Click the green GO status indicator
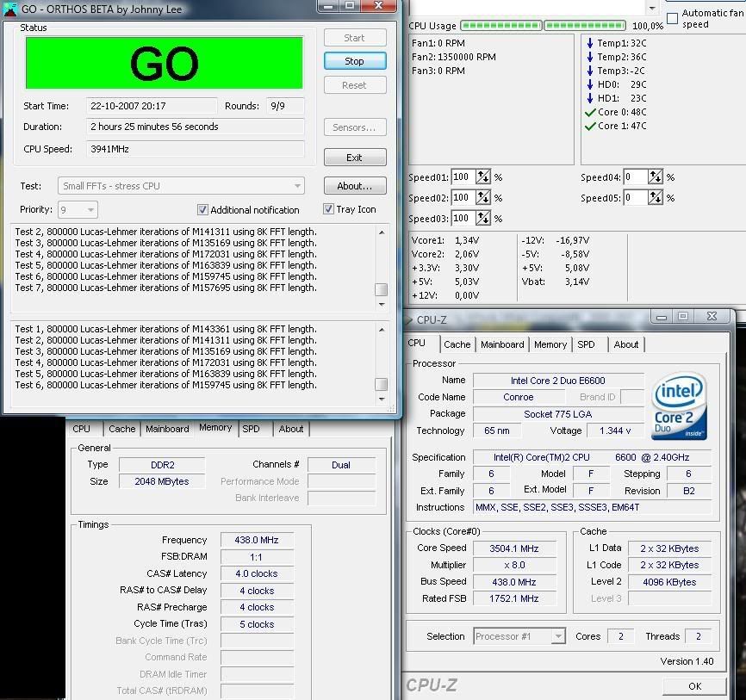This screenshot has width=746, height=700. (165, 63)
